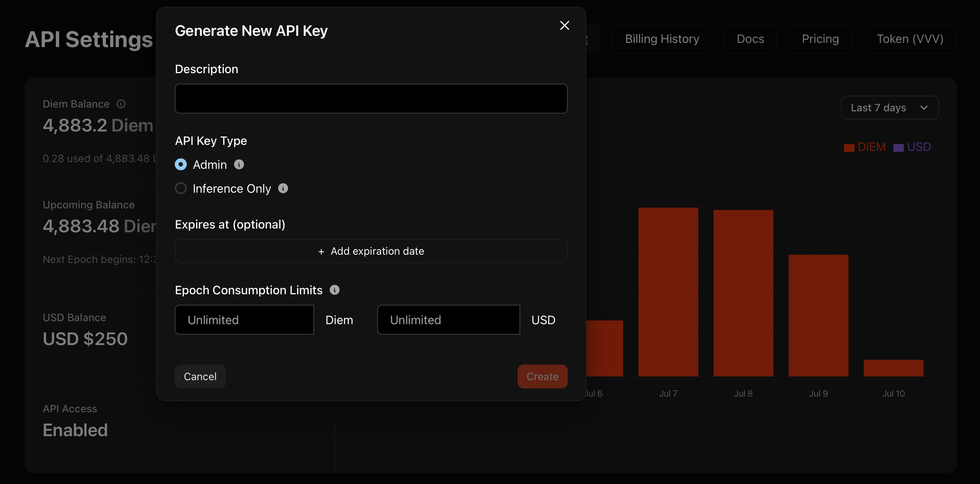Click the Jul 10 chart bar
The width and height of the screenshot is (980, 484).
click(x=893, y=368)
